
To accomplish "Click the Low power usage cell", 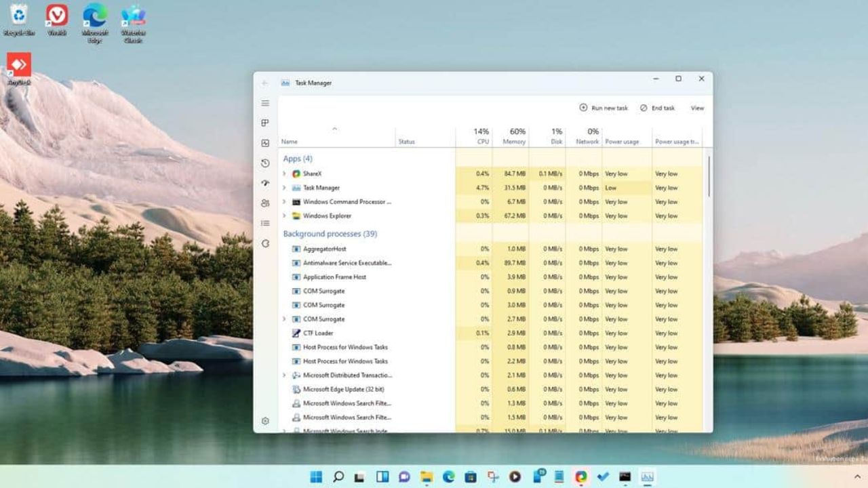I will tap(627, 188).
